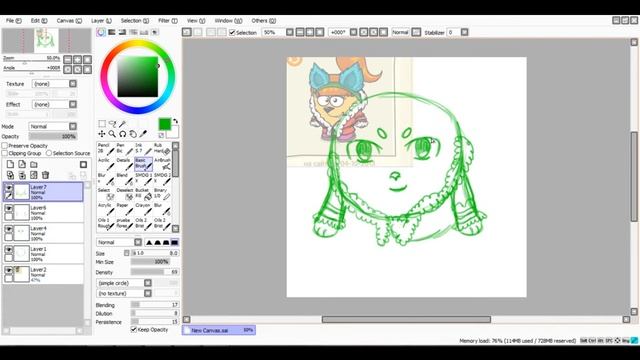This screenshot has width=640, height=360.
Task: Choose the Crayon brush
Action: 143,210
